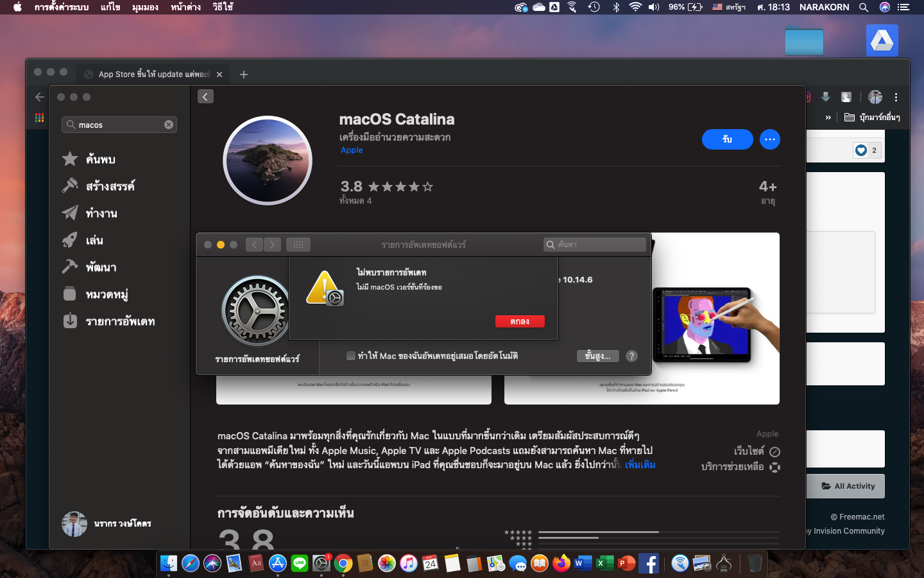This screenshot has height=578, width=924.
Task: Click the download arrow extension icon in Chrome
Action: (x=826, y=97)
